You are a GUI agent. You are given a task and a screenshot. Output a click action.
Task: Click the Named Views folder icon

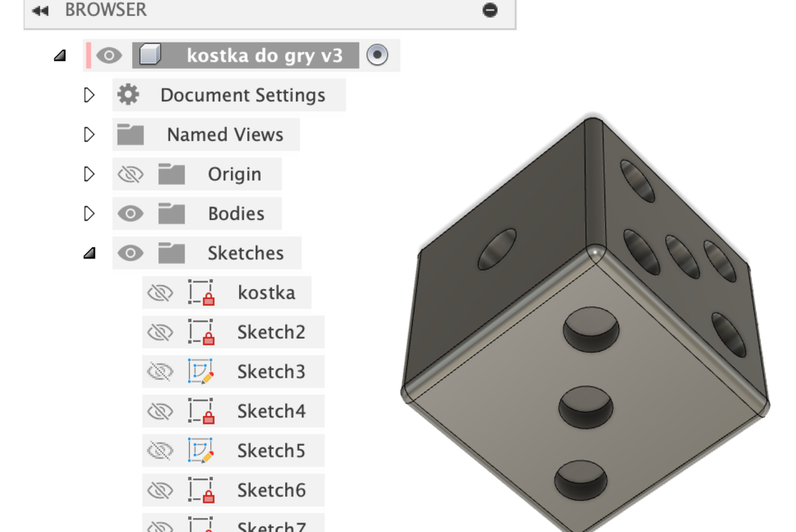131,135
